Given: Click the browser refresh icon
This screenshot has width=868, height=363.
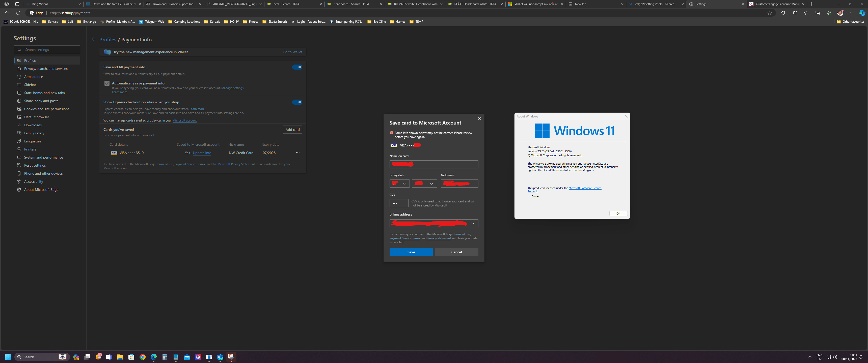Looking at the screenshot, I should pyautogui.click(x=18, y=13).
